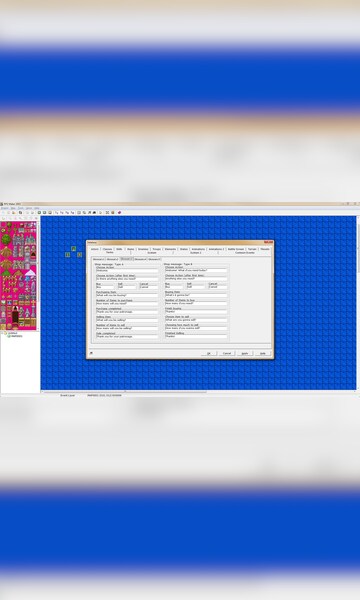The width and height of the screenshot is (360, 600).
Task: Select the Event Layer editing icon
Action: [x=50, y=212]
